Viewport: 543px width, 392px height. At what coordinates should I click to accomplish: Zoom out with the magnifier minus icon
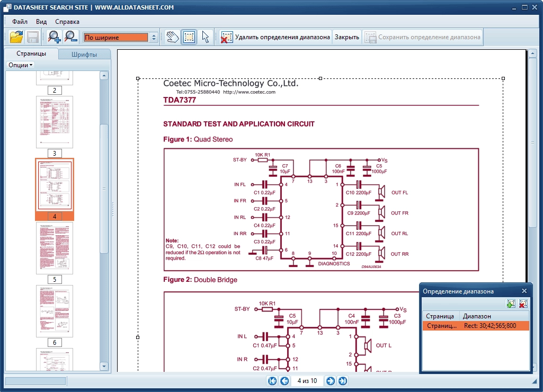[x=70, y=37]
